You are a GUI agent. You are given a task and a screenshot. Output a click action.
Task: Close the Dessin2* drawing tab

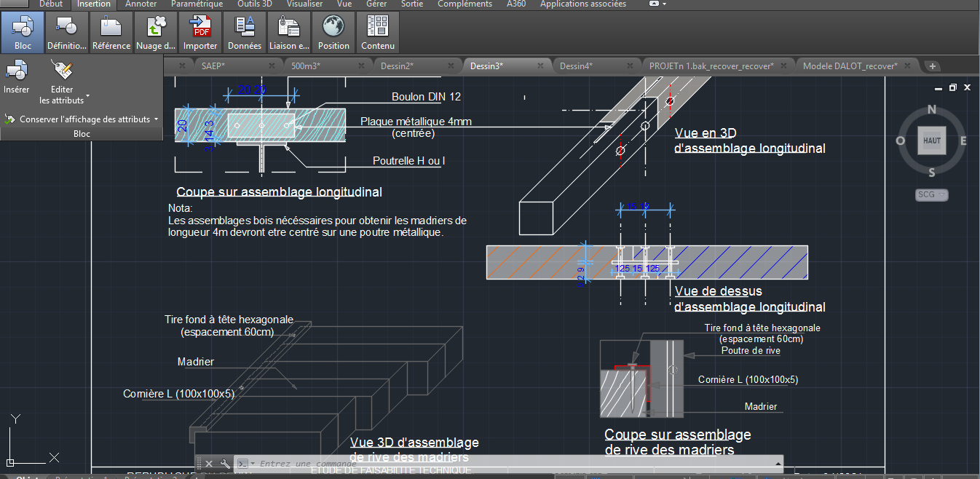451,66
